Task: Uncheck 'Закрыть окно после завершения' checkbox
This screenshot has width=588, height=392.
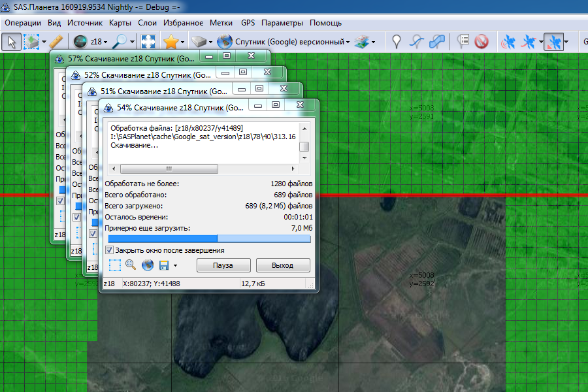Action: point(110,250)
